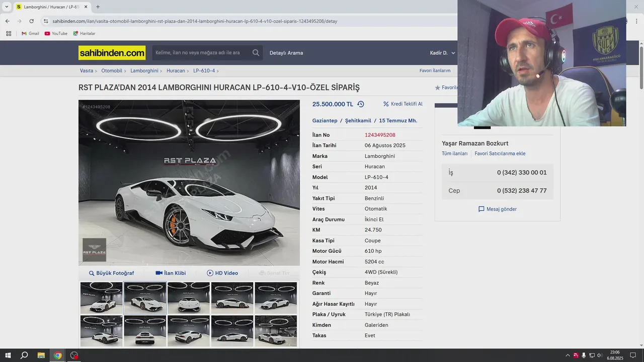This screenshot has height=362, width=644.
Task: Select fifth thumbnail in top row
Action: click(276, 298)
